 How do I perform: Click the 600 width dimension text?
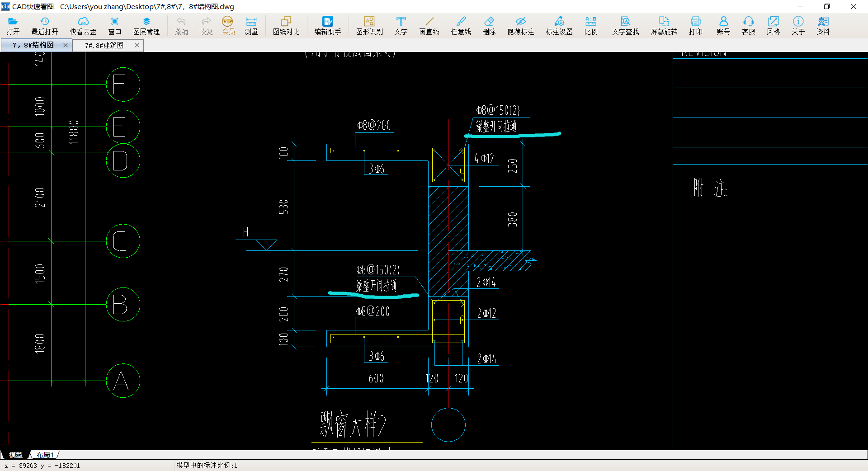(x=376, y=378)
